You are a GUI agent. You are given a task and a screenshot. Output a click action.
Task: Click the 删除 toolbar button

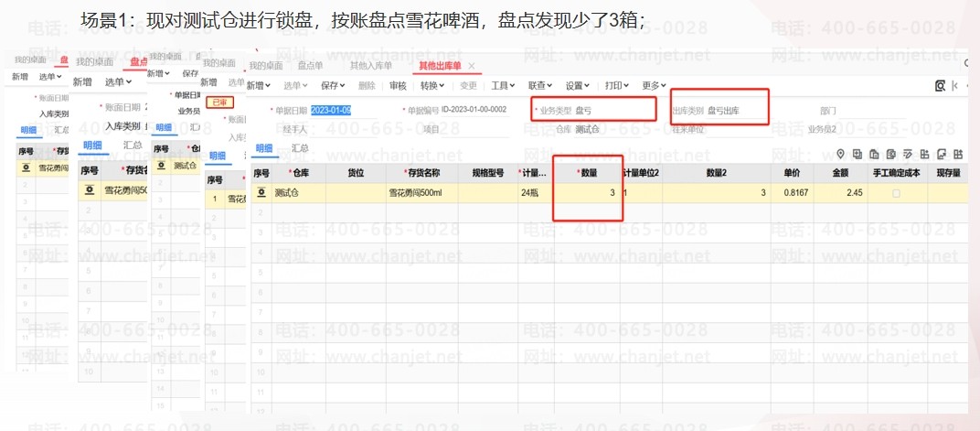coord(367,86)
